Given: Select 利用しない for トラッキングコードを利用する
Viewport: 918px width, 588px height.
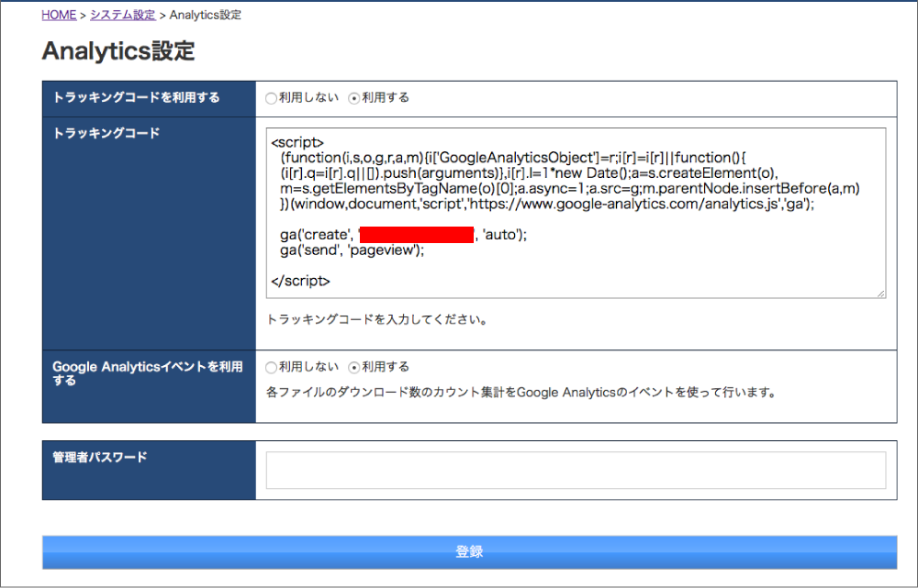Looking at the screenshot, I should point(271,98).
